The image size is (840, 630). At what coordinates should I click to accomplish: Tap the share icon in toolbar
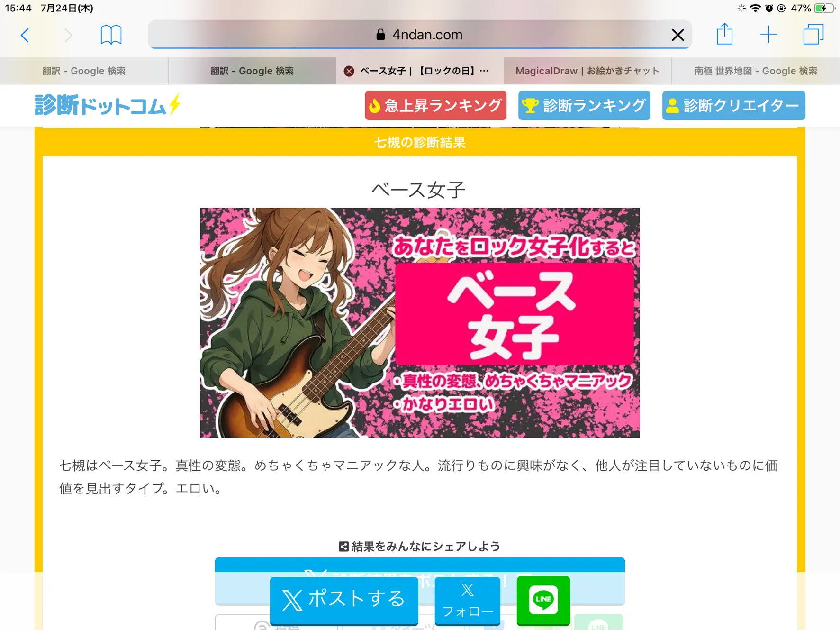(724, 34)
